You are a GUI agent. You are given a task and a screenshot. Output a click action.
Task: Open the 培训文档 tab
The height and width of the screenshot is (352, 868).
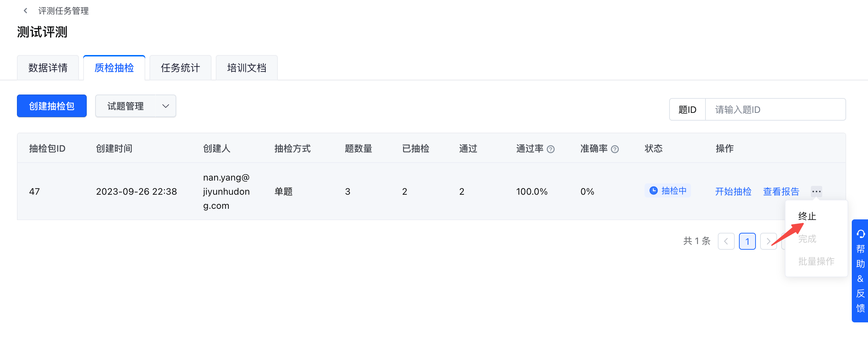pyautogui.click(x=246, y=68)
